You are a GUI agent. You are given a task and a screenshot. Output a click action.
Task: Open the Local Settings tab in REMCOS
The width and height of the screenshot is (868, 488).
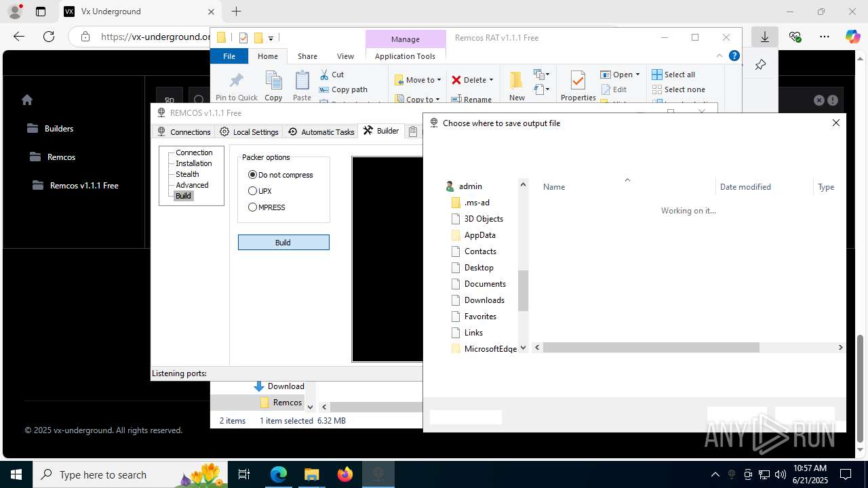pyautogui.click(x=249, y=131)
